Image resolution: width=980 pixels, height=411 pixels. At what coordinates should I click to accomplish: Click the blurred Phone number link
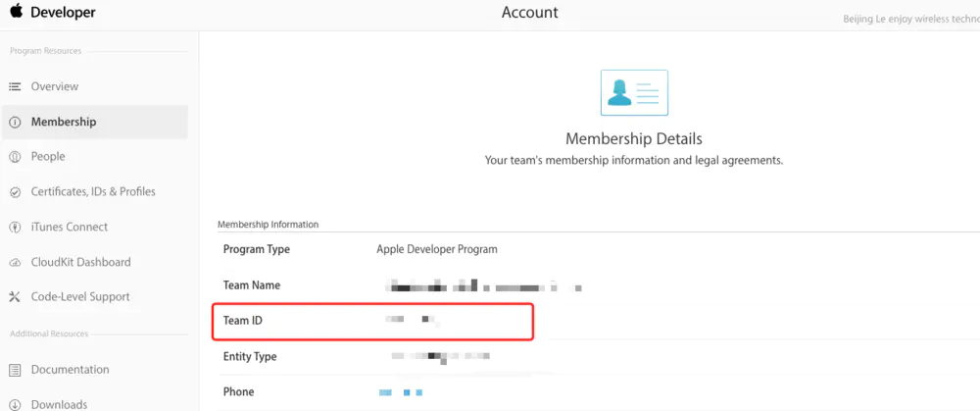(x=401, y=392)
